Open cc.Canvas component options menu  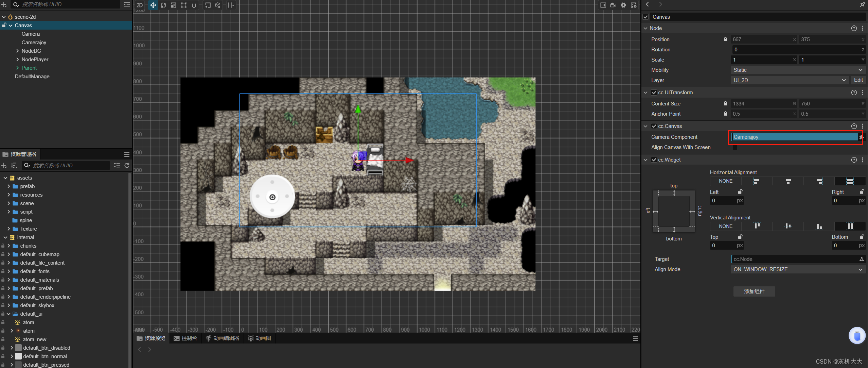click(x=862, y=126)
